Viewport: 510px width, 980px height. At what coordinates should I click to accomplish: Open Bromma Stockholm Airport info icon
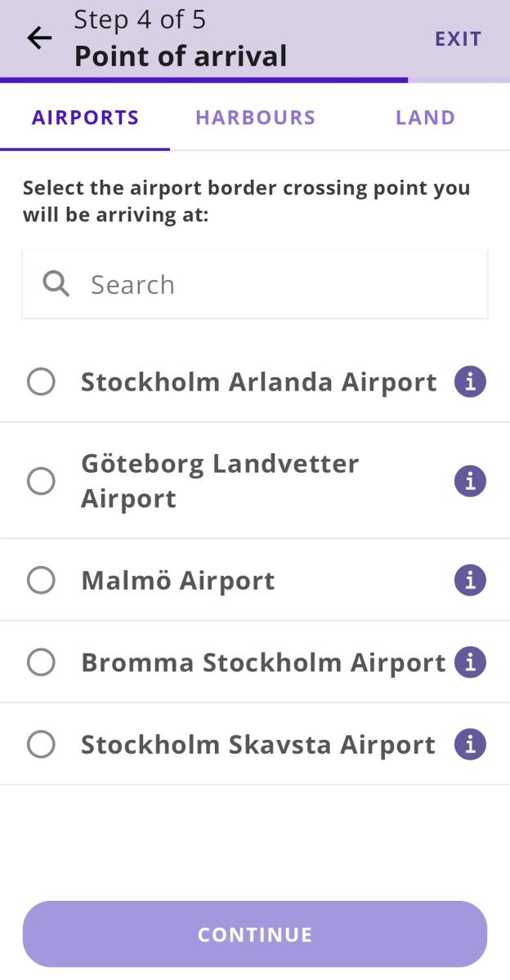(x=470, y=662)
